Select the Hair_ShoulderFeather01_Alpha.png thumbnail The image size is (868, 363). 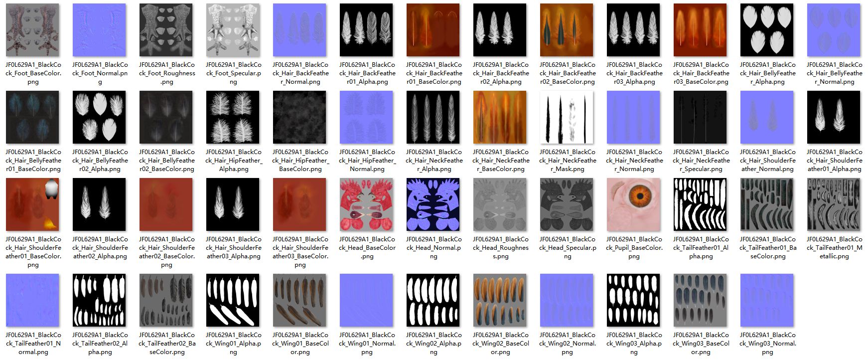point(834,117)
